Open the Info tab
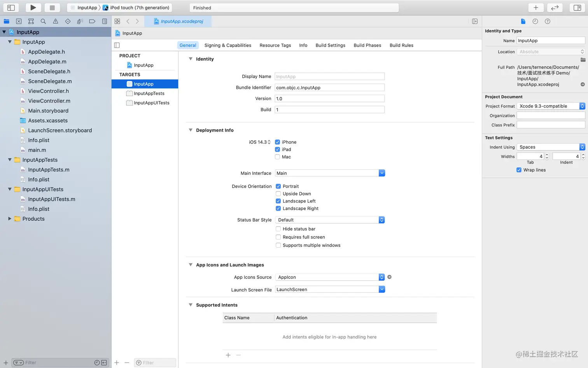 [303, 45]
